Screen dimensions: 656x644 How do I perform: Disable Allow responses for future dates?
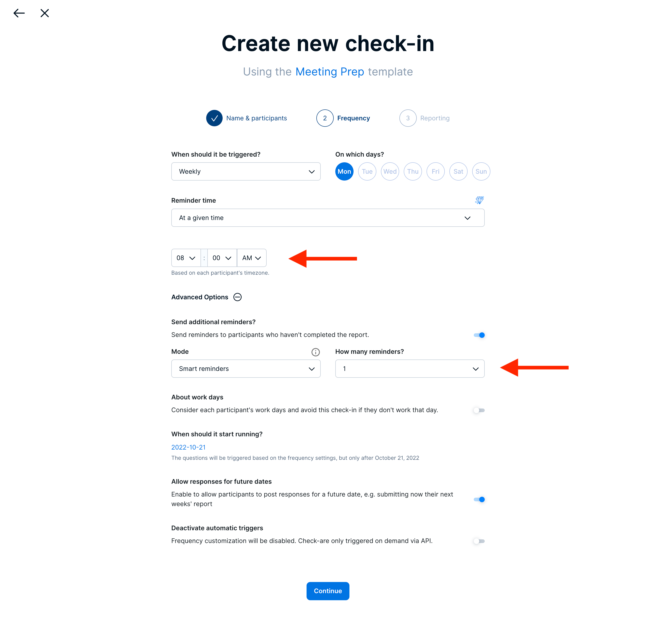pos(479,499)
